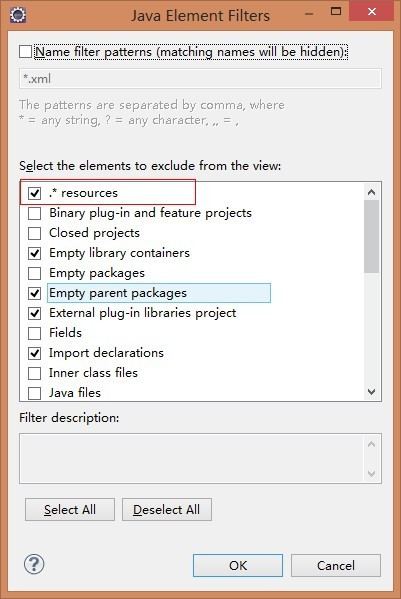Screen dimensions: 401x599
Task: Click the *.xml pattern input field
Action: pos(200,79)
